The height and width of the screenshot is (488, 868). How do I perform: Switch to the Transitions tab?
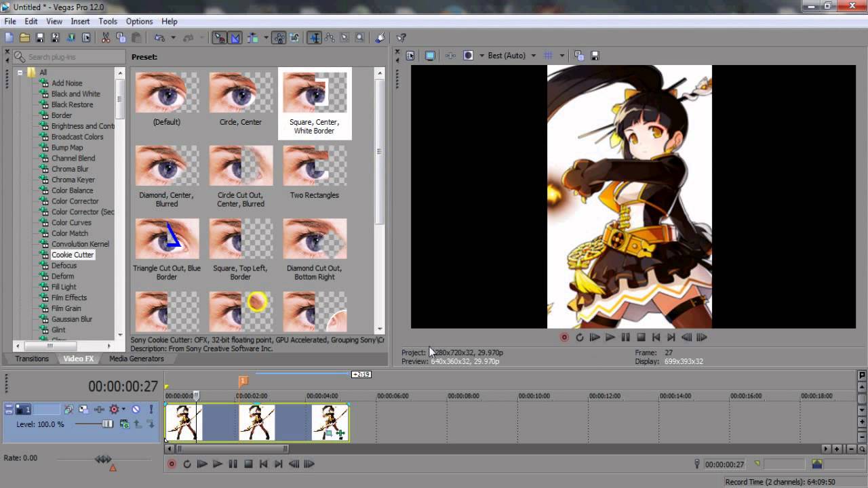click(x=32, y=359)
